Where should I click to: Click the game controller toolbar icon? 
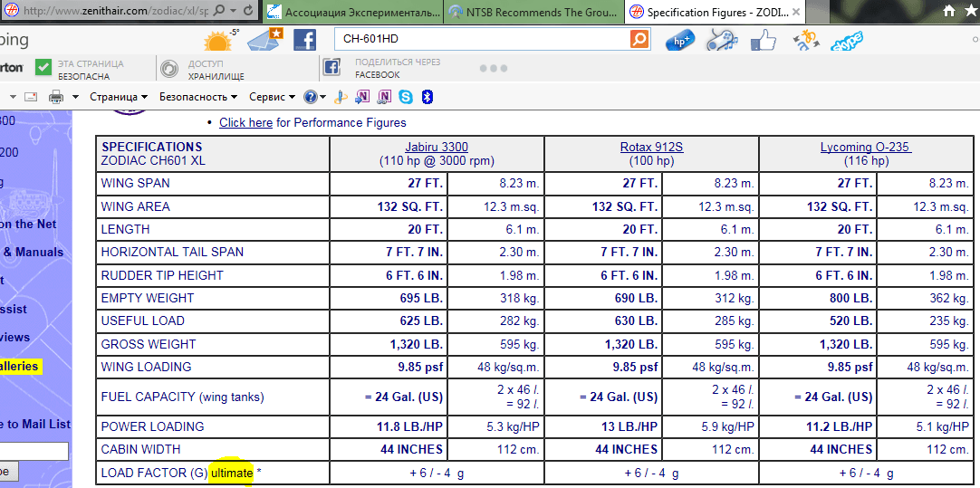coord(721,40)
